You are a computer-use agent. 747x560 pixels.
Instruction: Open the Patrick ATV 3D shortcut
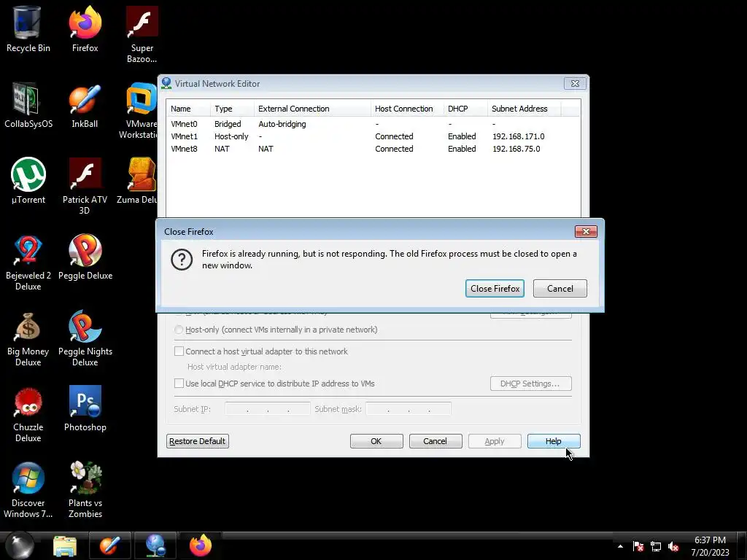click(85, 186)
